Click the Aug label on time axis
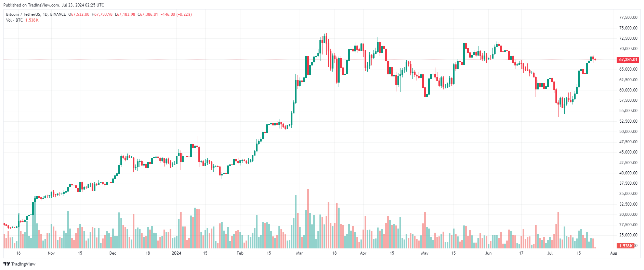Viewport: 644px width, 270px height. click(x=614, y=253)
